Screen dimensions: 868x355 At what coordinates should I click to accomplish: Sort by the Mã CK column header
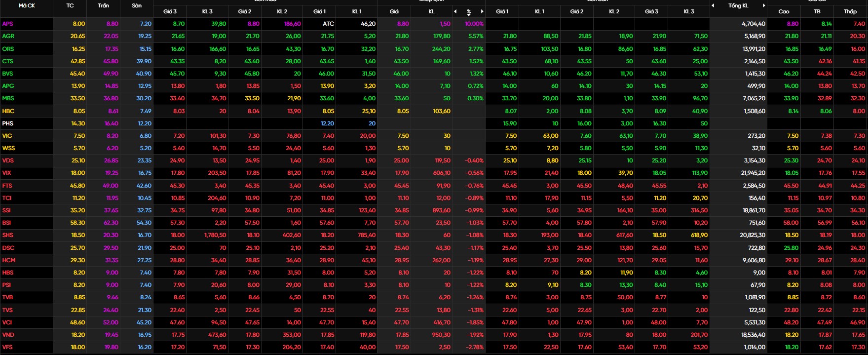click(x=27, y=5)
